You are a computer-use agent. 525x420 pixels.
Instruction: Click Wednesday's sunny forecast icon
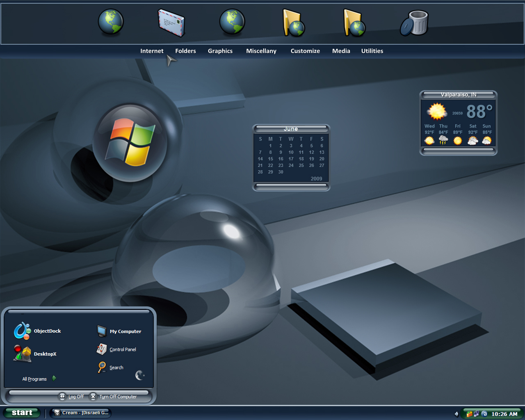[429, 141]
